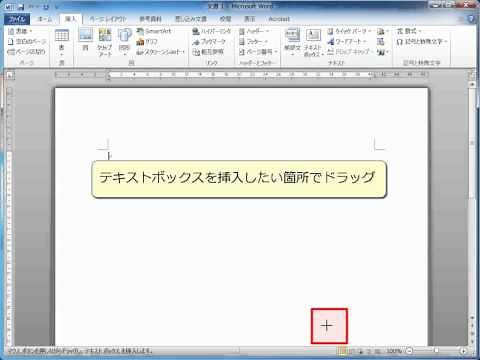Click the 100% zoom level button
Screen dimensions: 480x360
(x=394, y=351)
